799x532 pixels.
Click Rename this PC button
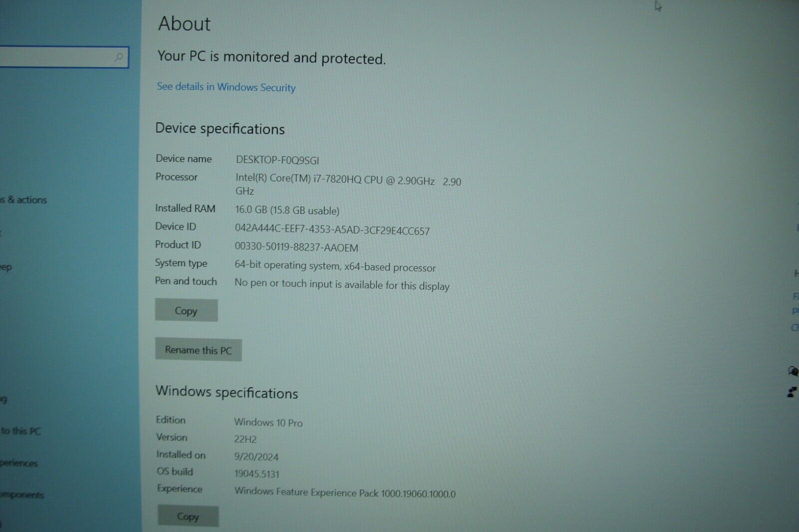[x=198, y=350]
